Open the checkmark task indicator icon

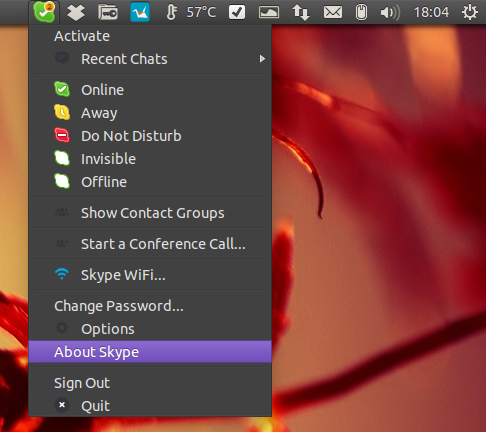tap(237, 12)
